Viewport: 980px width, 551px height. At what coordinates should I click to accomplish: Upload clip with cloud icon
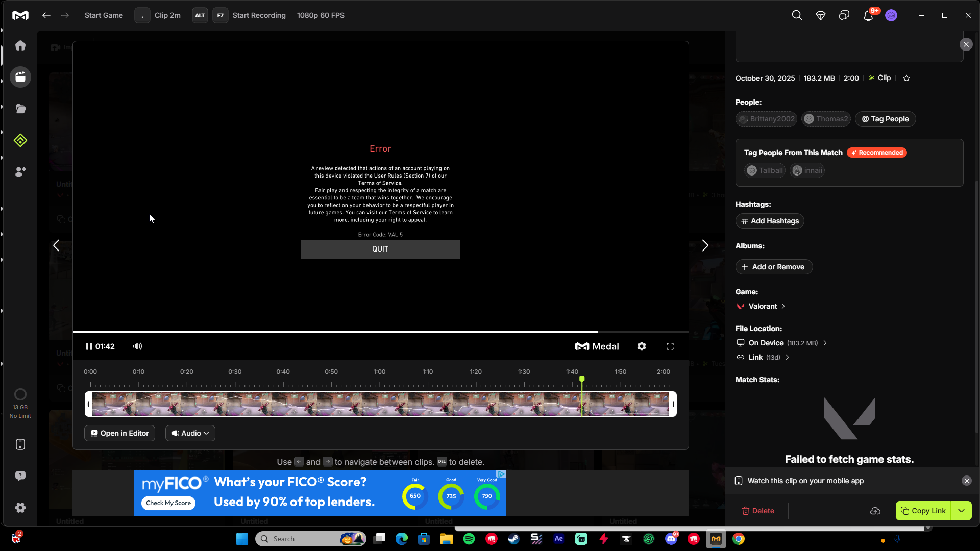[x=875, y=511]
